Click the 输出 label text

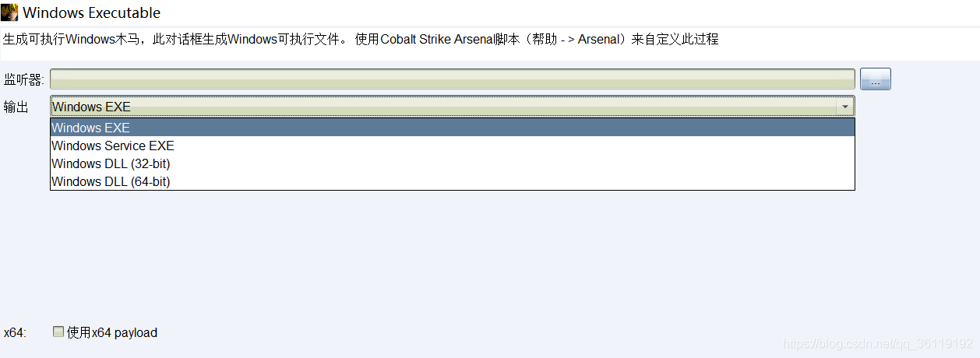tap(16, 107)
